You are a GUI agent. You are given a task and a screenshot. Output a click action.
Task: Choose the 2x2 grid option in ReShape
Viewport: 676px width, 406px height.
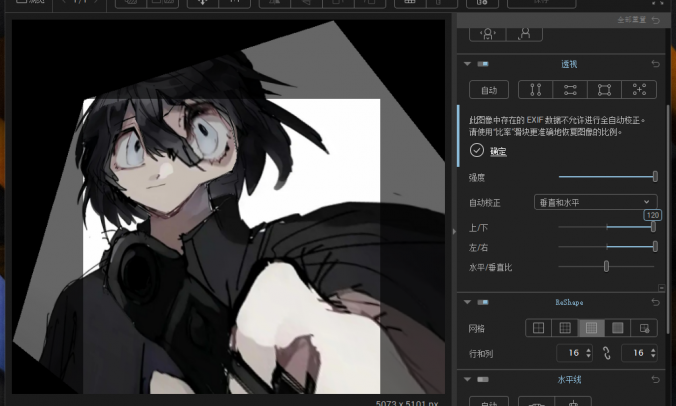coord(539,327)
